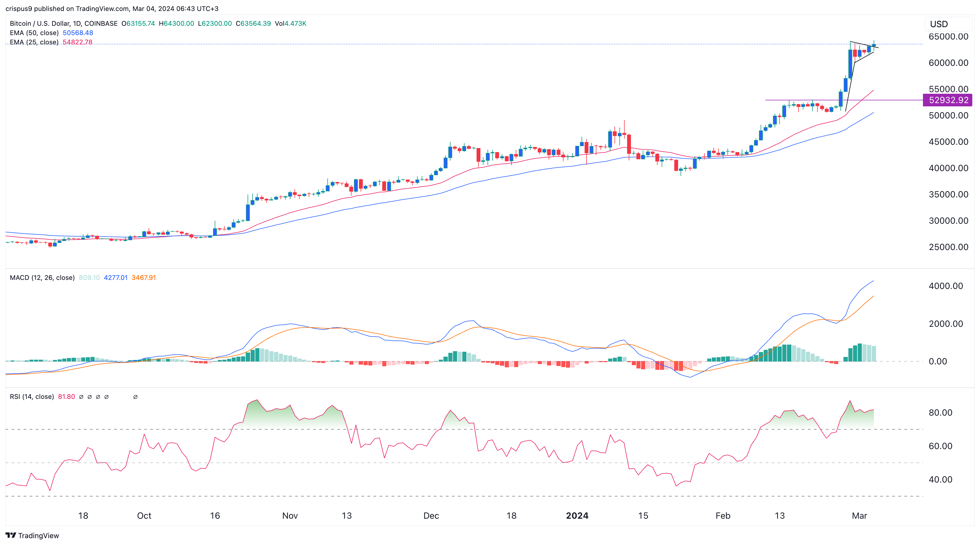980x545 pixels.
Task: Click the second ∅ symbol after the RSI value
Action: point(90,397)
